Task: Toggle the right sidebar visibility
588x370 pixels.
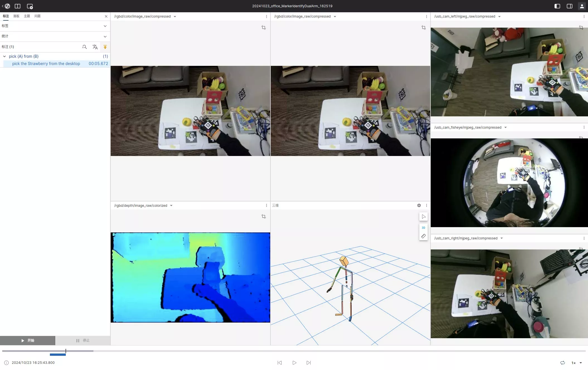Action: 569,6
